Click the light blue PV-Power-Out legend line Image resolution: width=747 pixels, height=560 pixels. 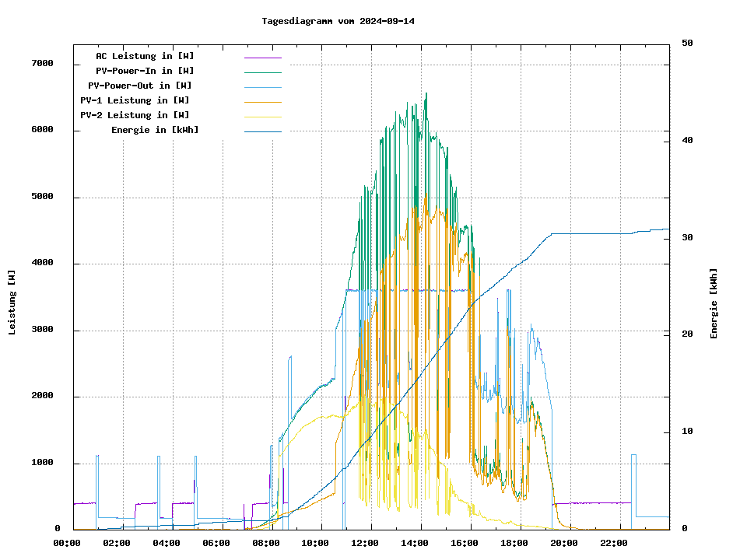pos(262,86)
